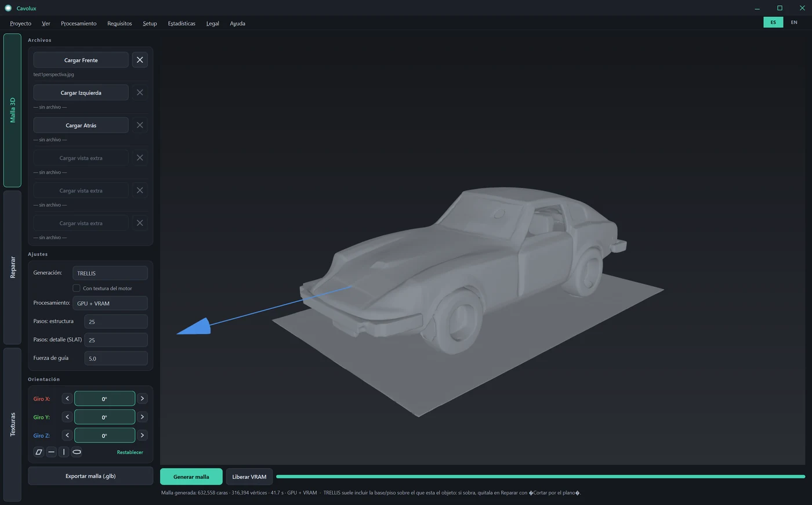
Task: Open the Setup menu
Action: [150, 23]
